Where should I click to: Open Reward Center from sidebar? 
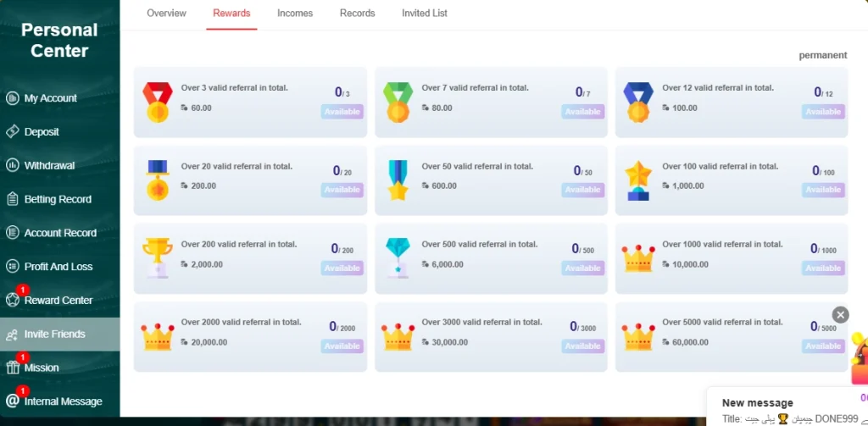(58, 301)
